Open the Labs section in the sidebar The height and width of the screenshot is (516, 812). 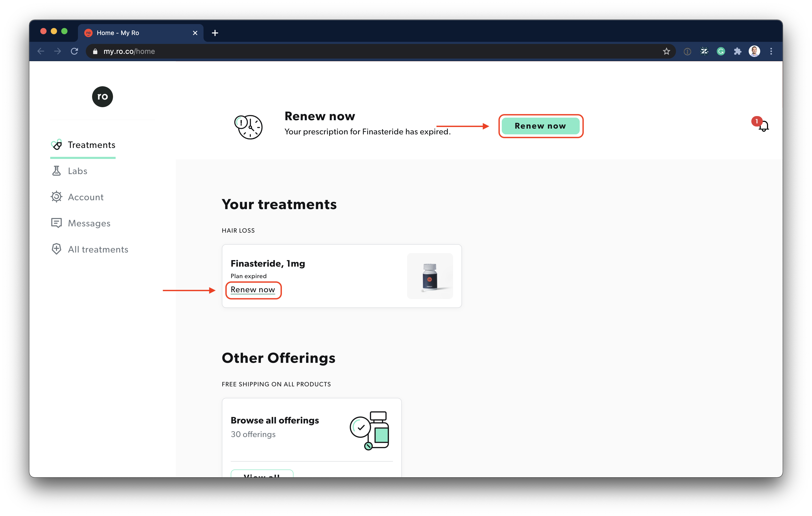[x=69, y=171]
